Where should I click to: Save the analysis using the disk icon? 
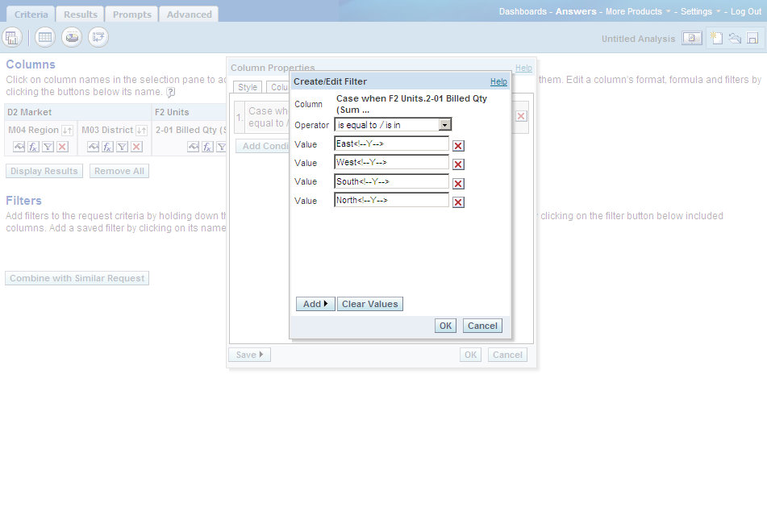pyautogui.click(x=753, y=38)
